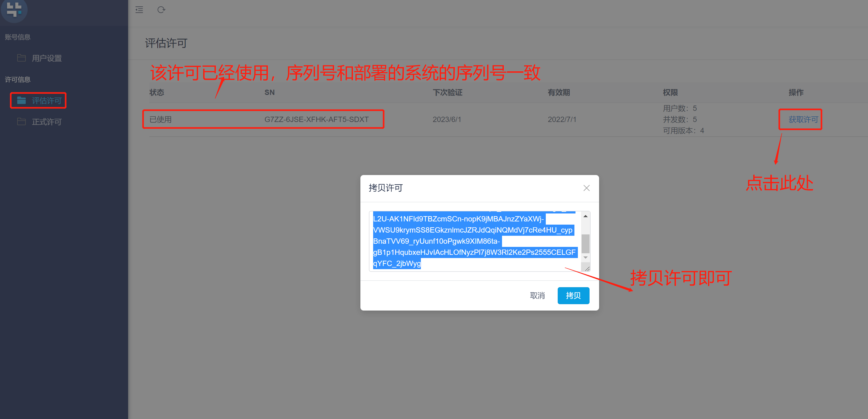Click the text area resize handle corner

click(x=587, y=268)
